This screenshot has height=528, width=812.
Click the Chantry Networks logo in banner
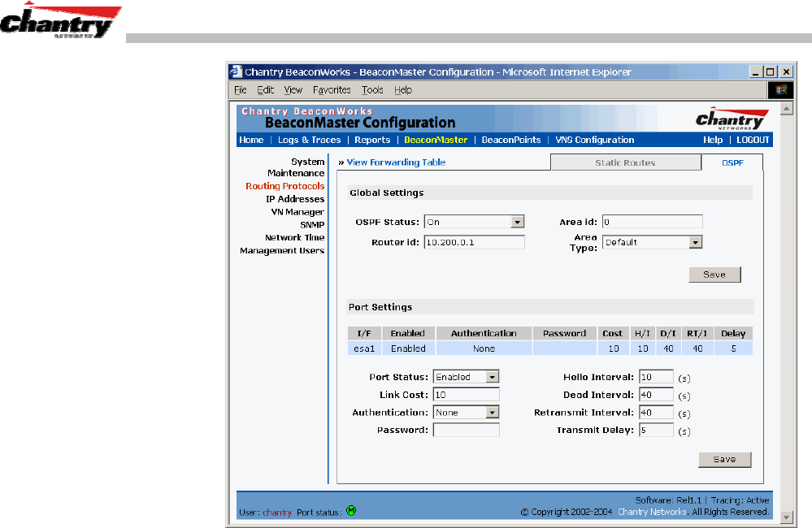click(x=732, y=119)
